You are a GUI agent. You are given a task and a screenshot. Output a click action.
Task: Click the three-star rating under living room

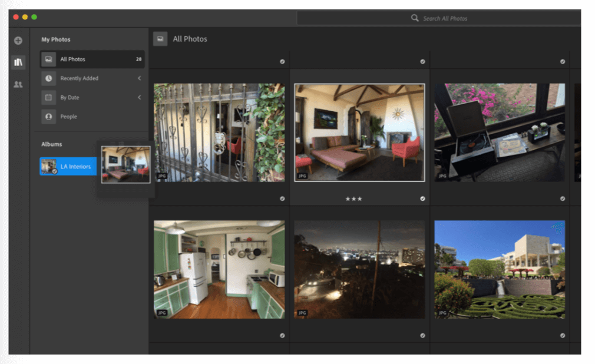[353, 199]
